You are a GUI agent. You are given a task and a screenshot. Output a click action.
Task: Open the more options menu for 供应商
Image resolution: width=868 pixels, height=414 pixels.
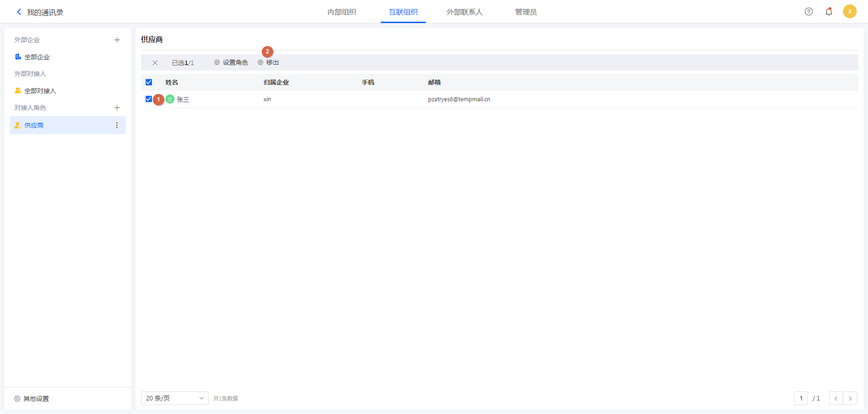click(117, 125)
